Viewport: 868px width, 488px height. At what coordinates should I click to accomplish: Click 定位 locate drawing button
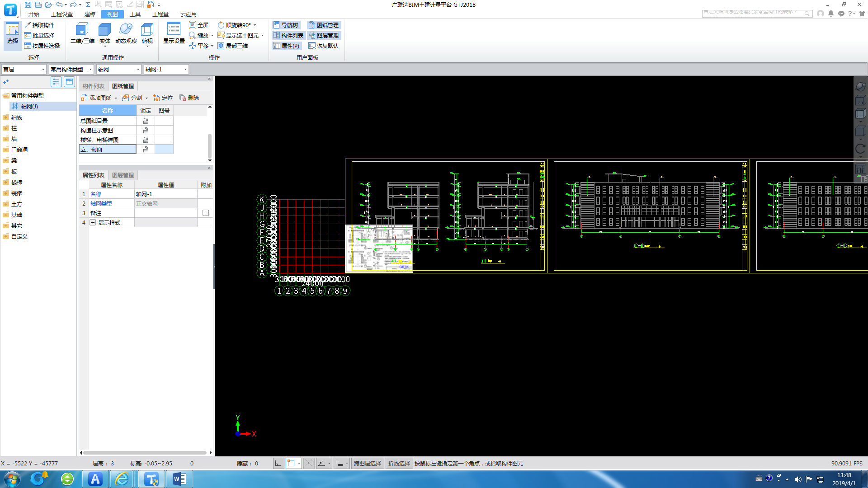tap(163, 98)
